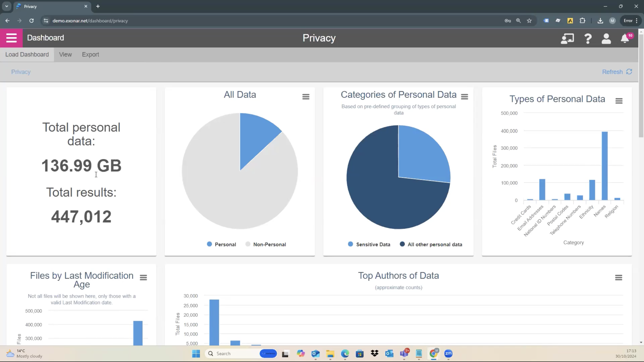Click the Load Dashboard button
The height and width of the screenshot is (362, 644).
pyautogui.click(x=27, y=55)
